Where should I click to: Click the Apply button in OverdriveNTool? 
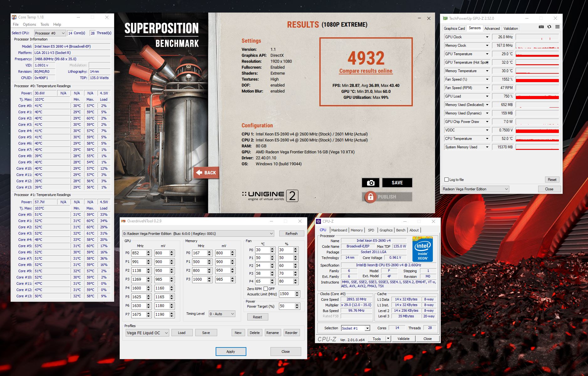(x=231, y=352)
